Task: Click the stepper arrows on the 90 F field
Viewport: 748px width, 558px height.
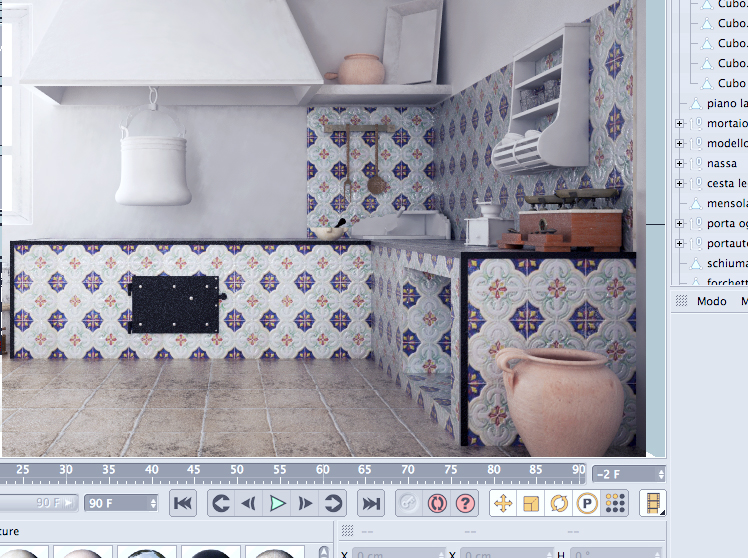Action: pos(153,503)
